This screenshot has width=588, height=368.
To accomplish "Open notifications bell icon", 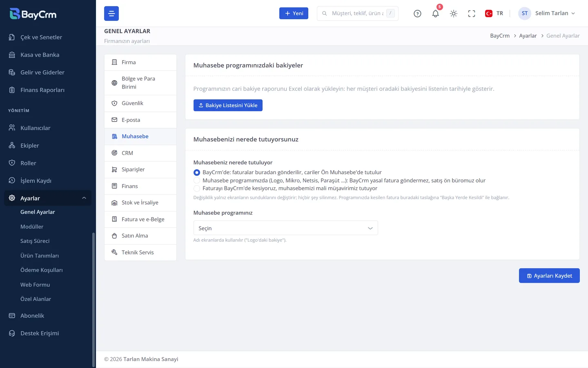I will [436, 13].
